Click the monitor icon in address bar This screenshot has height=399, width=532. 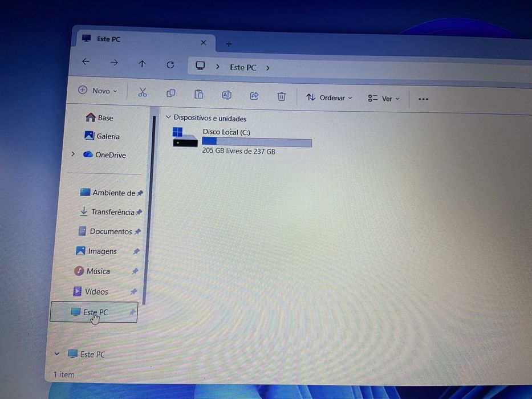point(200,66)
